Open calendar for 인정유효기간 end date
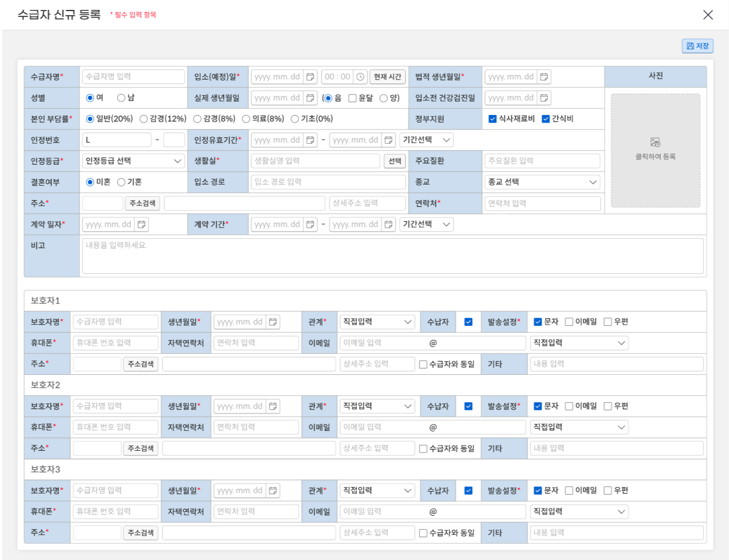This screenshot has height=560, width=729. click(388, 140)
